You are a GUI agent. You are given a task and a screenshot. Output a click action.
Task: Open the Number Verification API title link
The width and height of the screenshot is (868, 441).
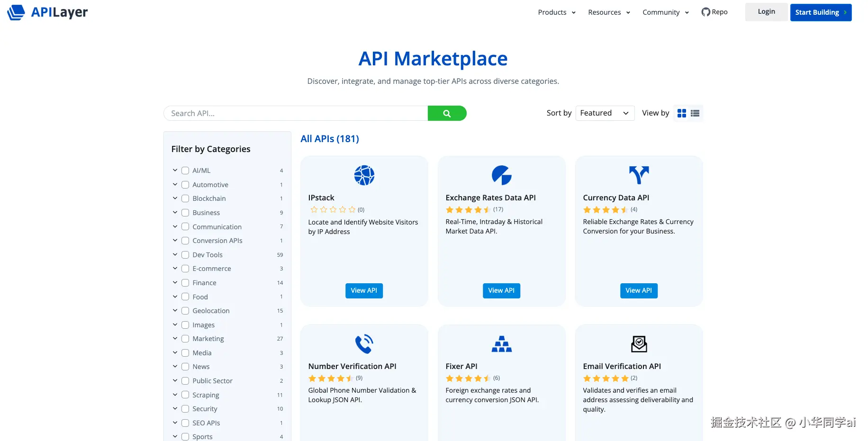(352, 366)
